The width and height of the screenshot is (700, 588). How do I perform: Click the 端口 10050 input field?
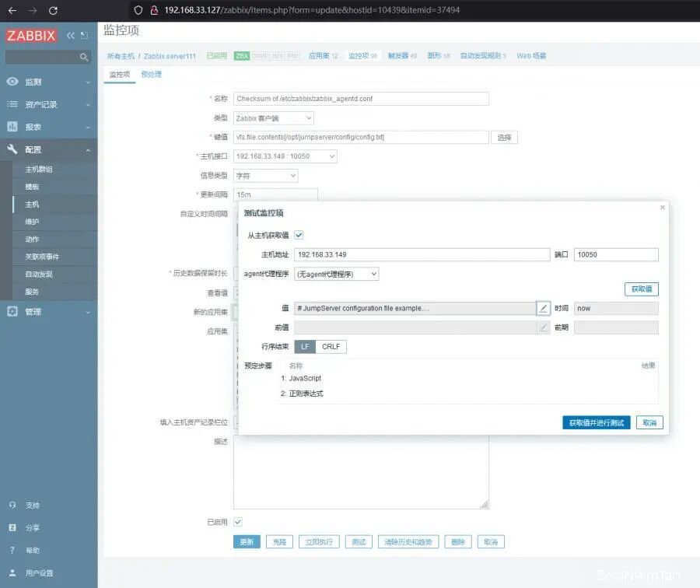(616, 254)
